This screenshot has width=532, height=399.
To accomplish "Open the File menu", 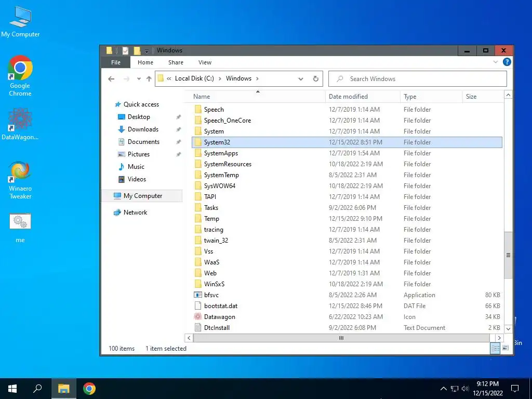I will 116,62.
